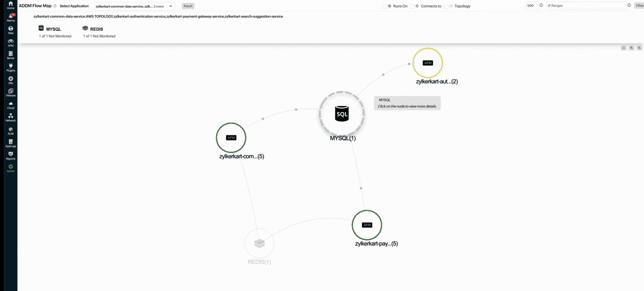The image size is (644, 291).
Task: Open the zylkerkart-com...(5) APM node
Action: point(231,138)
